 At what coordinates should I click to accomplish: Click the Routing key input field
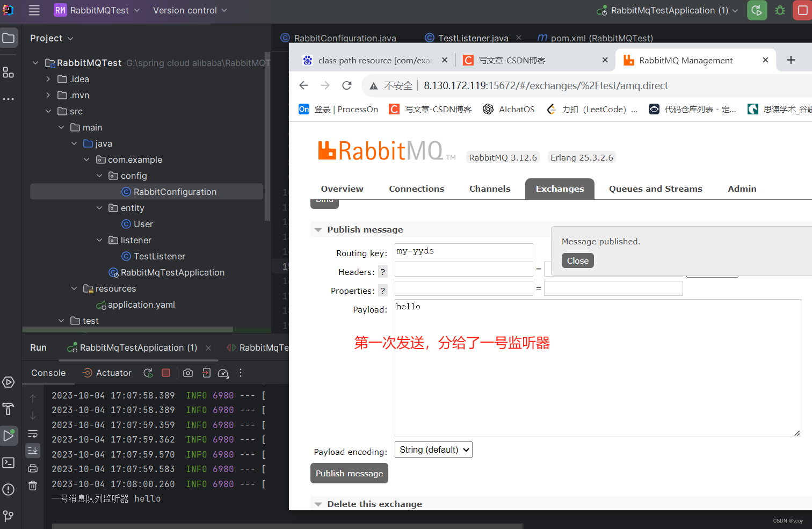[x=464, y=251]
